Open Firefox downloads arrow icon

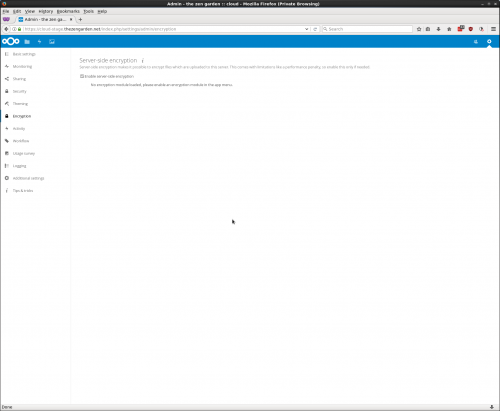(438, 29)
